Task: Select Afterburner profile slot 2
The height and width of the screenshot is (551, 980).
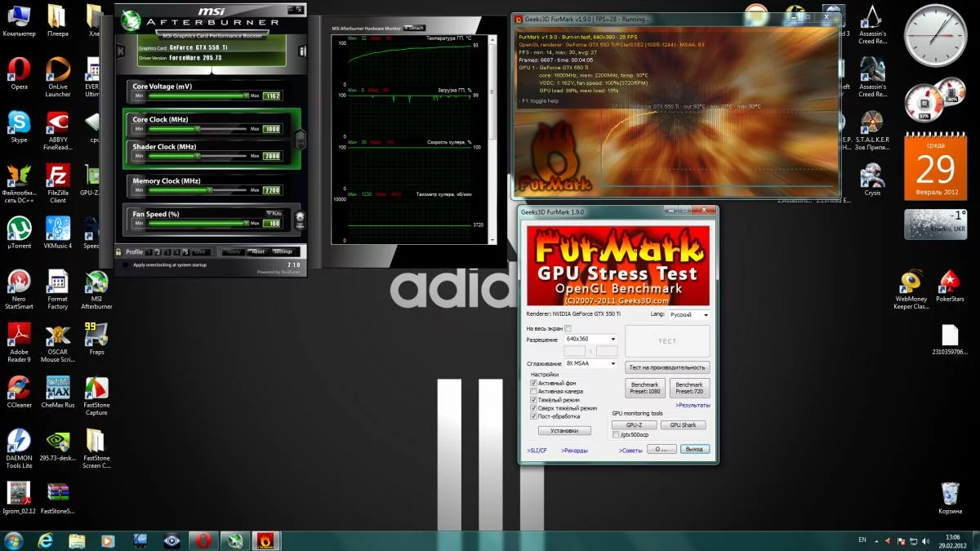Action: click(159, 252)
